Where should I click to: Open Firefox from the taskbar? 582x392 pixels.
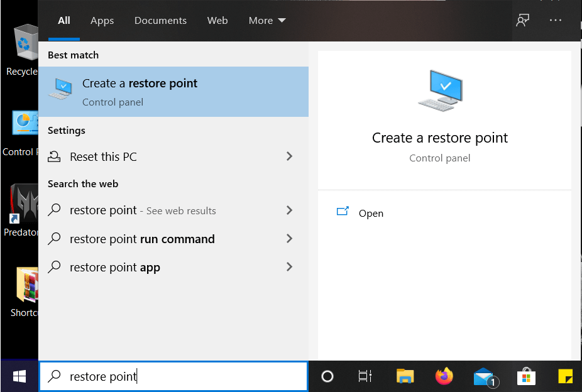point(445,376)
